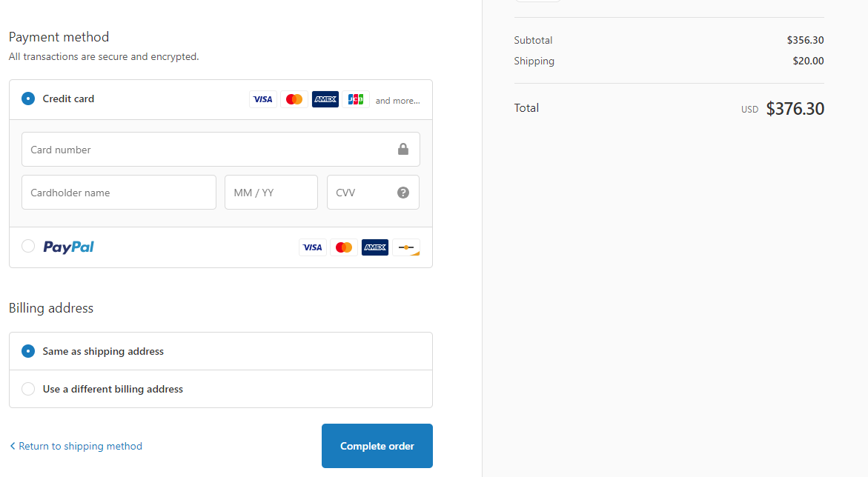Open the CVV help question mark
This screenshot has width=868, height=477.
[x=403, y=193]
